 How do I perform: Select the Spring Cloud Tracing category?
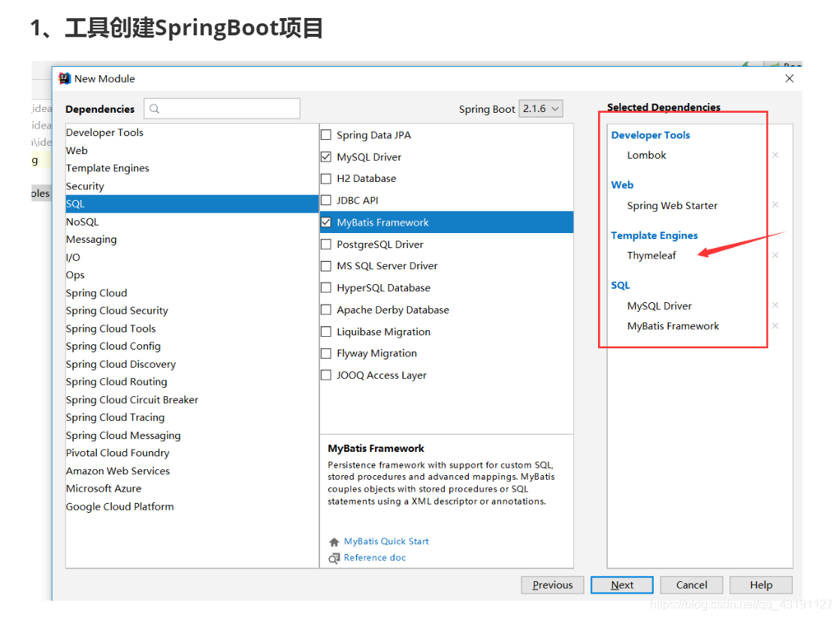[x=192, y=417]
